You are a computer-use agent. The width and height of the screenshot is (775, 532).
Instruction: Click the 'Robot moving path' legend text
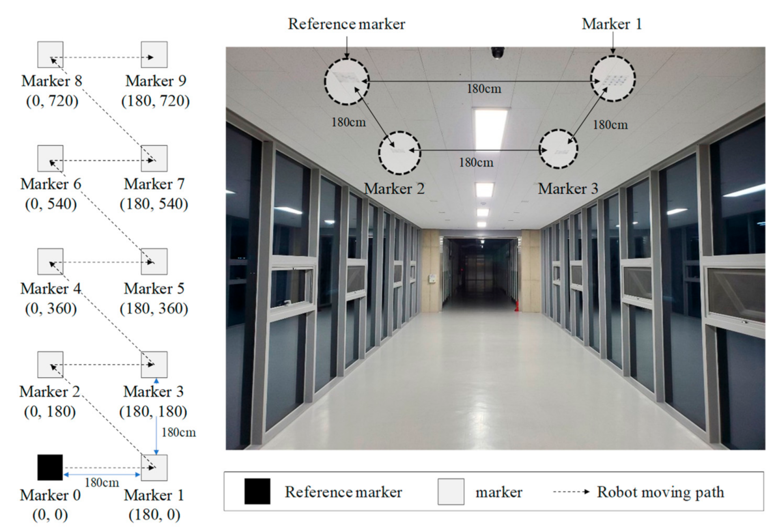[x=661, y=492]
